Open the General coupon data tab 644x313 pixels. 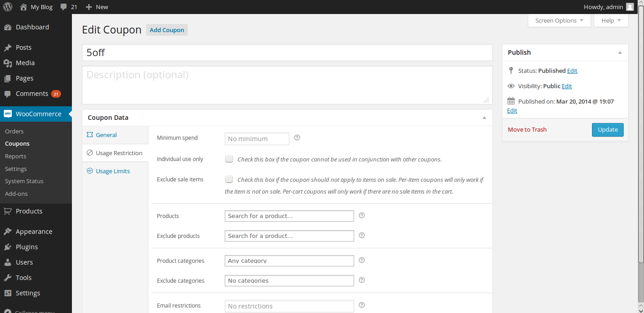tap(106, 135)
